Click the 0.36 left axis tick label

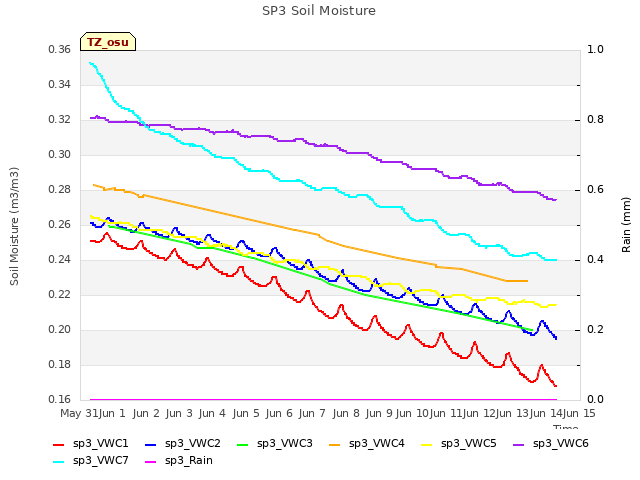coord(60,49)
